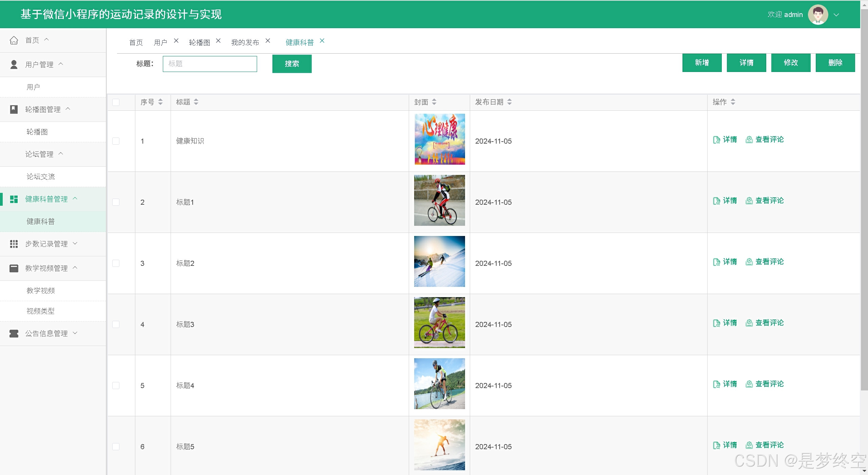
Task: Select the checkbox for 标题2 row
Action: [x=116, y=263]
